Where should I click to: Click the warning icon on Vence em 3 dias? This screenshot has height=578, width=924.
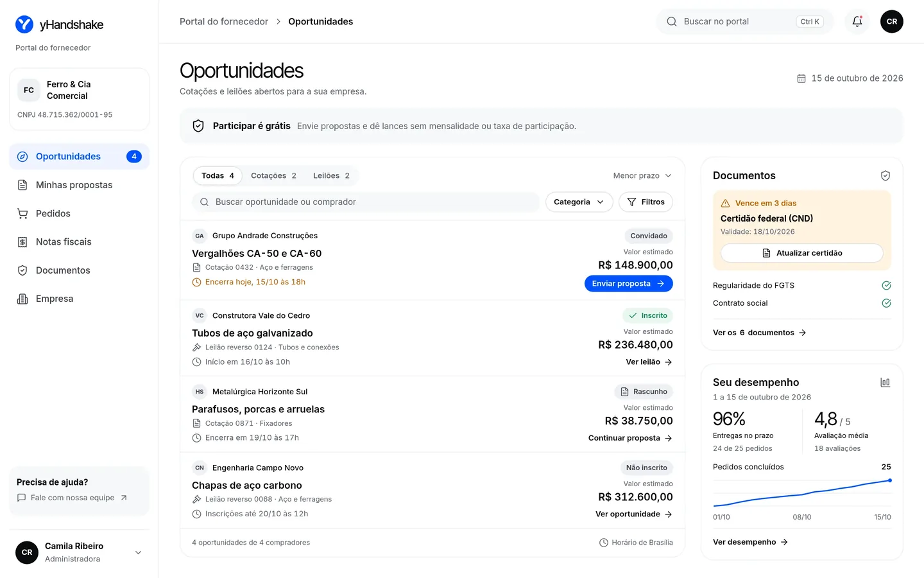(726, 203)
